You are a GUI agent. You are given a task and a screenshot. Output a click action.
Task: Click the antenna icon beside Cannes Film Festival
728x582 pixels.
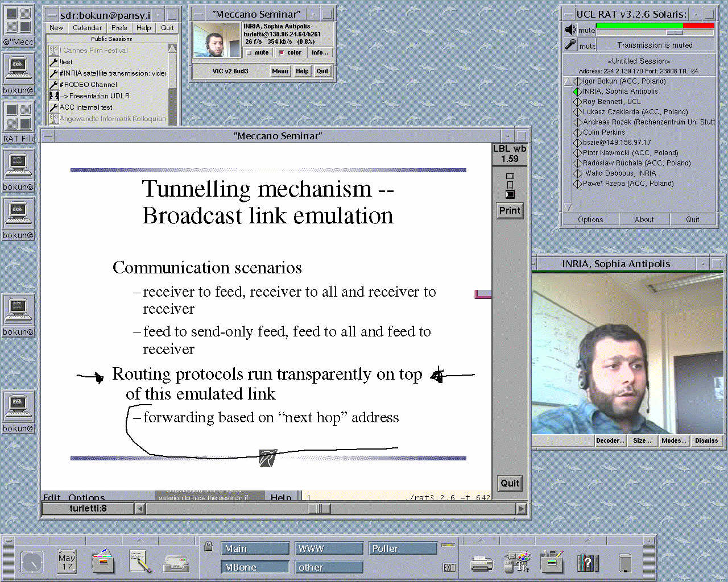click(54, 51)
